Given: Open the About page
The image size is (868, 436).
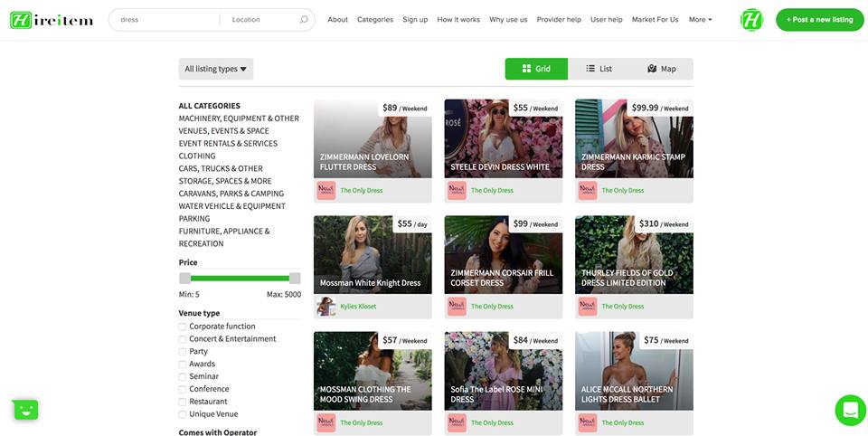Looking at the screenshot, I should 337,19.
